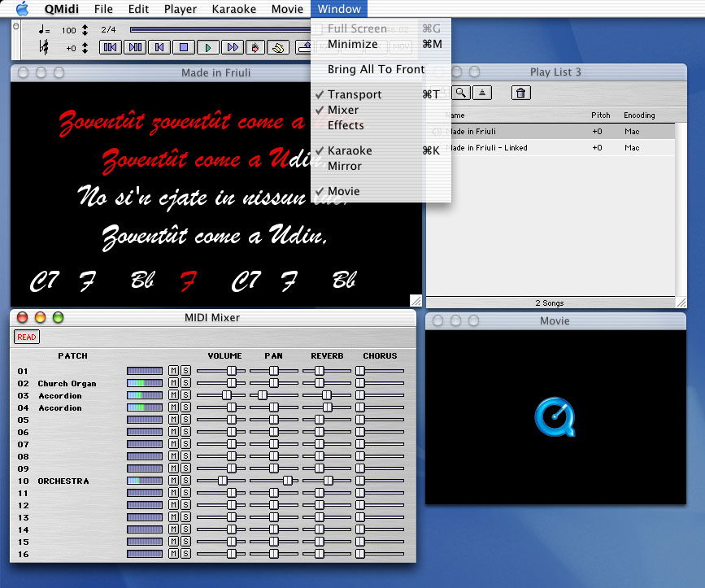Select Effects in the Window menu
Image resolution: width=705 pixels, height=588 pixels.
click(381, 125)
